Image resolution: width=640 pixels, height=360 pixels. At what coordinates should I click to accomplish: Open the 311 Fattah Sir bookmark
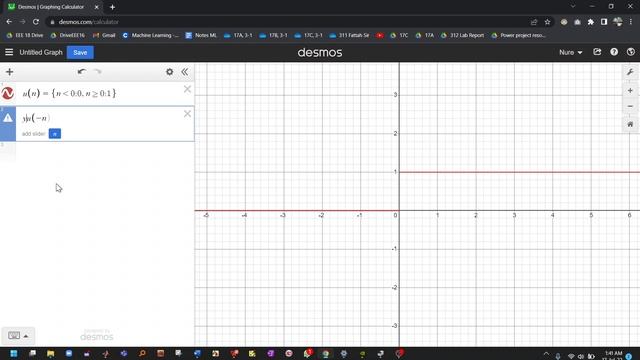[349, 36]
